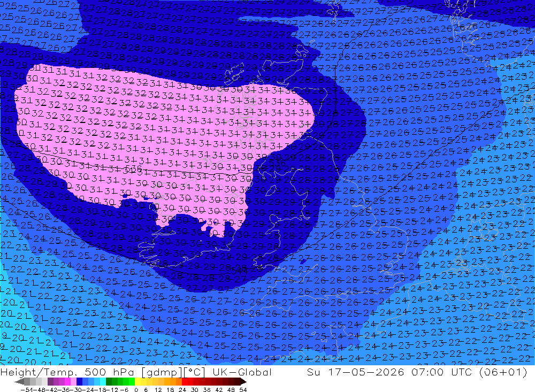
Task: Click the '(06+01)' forecast step text
Action: tap(503, 372)
